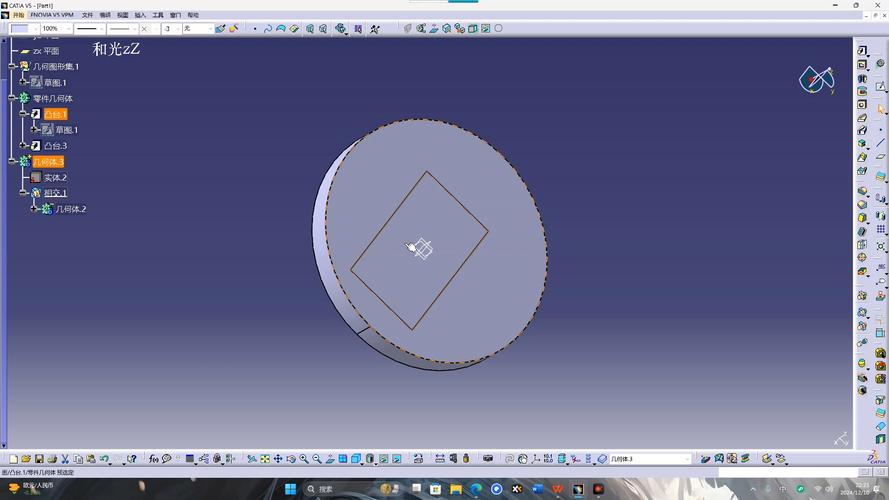Select 凸台.1 in the specification tree

pos(55,114)
